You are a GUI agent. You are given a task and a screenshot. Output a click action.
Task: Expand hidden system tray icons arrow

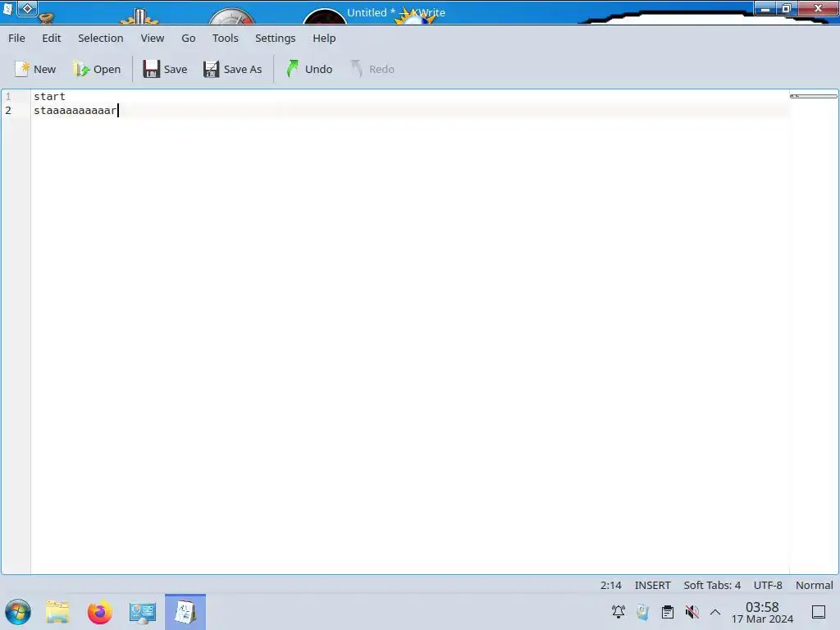[x=715, y=612]
